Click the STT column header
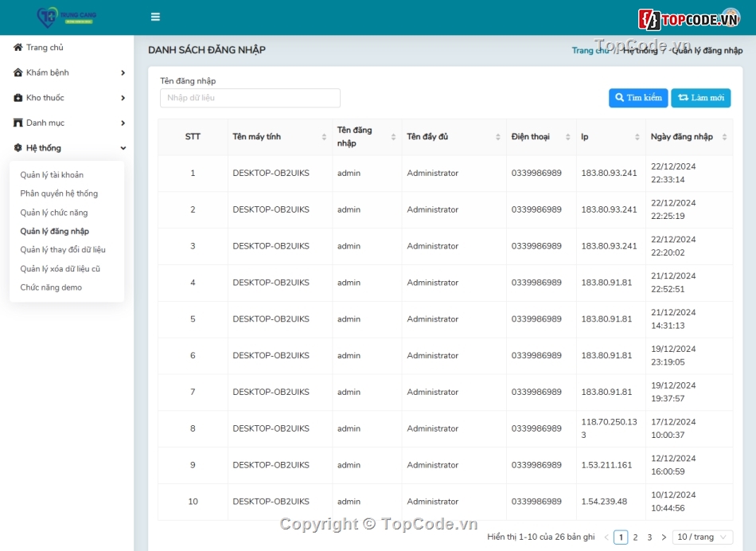This screenshot has width=756, height=551. pyautogui.click(x=193, y=137)
